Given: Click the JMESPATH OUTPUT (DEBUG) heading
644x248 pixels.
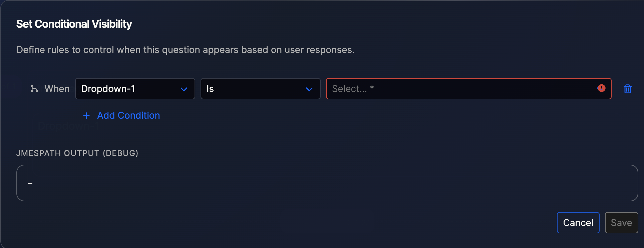Looking at the screenshot, I should 77,153.
